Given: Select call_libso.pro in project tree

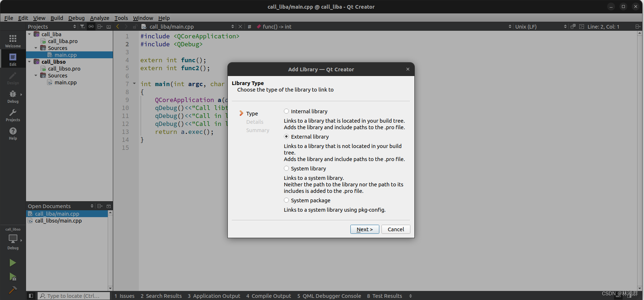Looking at the screenshot, I should [64, 68].
